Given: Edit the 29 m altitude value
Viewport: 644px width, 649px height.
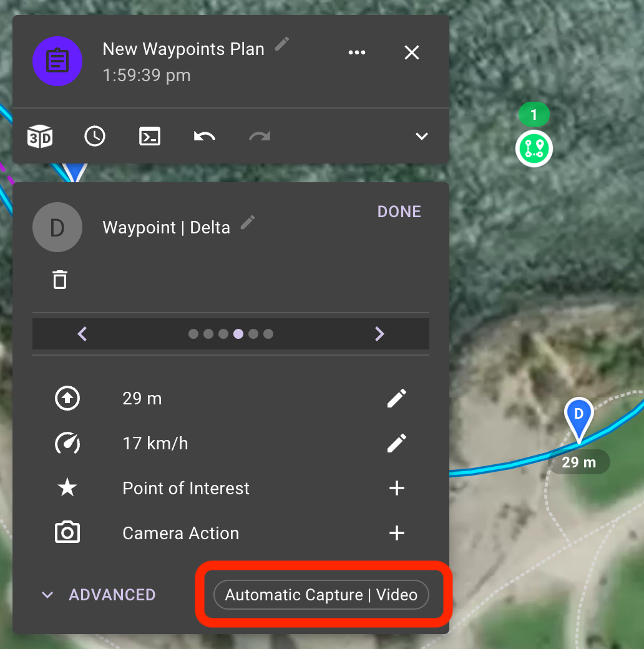Looking at the screenshot, I should 396,398.
